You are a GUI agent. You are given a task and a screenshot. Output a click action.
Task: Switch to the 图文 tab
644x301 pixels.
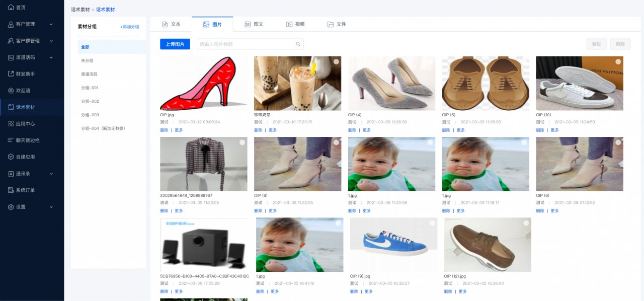[x=254, y=24]
